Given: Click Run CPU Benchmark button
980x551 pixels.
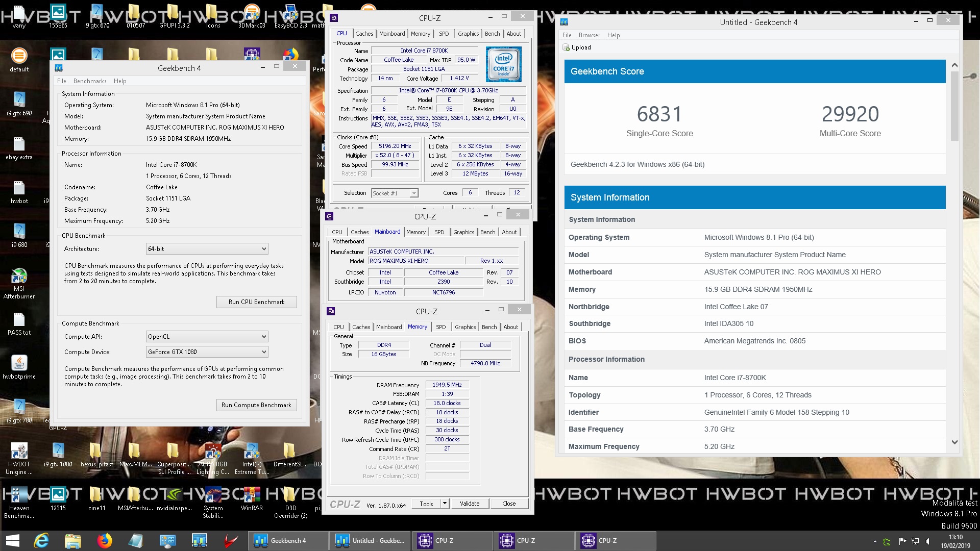Looking at the screenshot, I should coord(256,302).
